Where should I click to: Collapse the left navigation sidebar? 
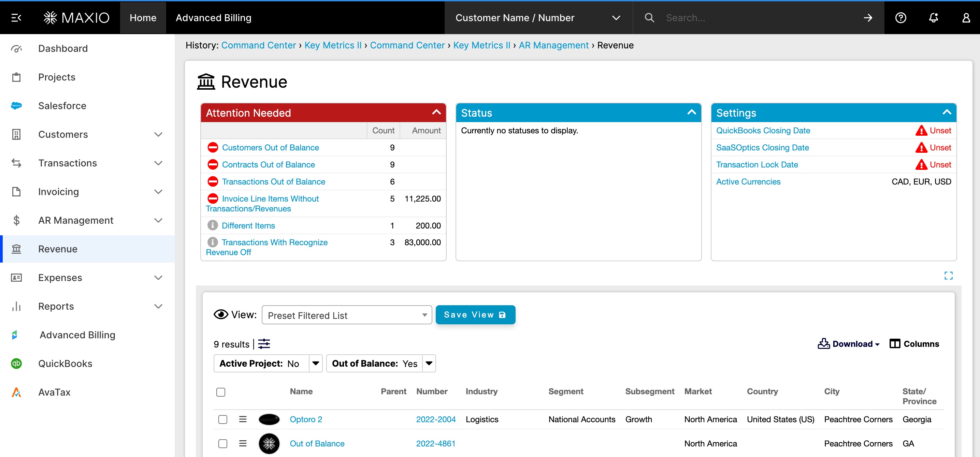click(16, 17)
